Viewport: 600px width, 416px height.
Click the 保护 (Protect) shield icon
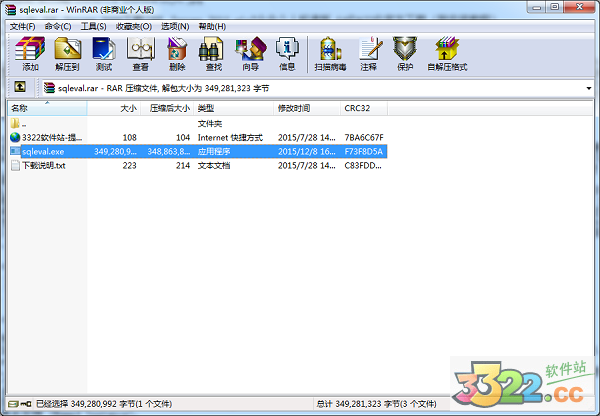405,54
